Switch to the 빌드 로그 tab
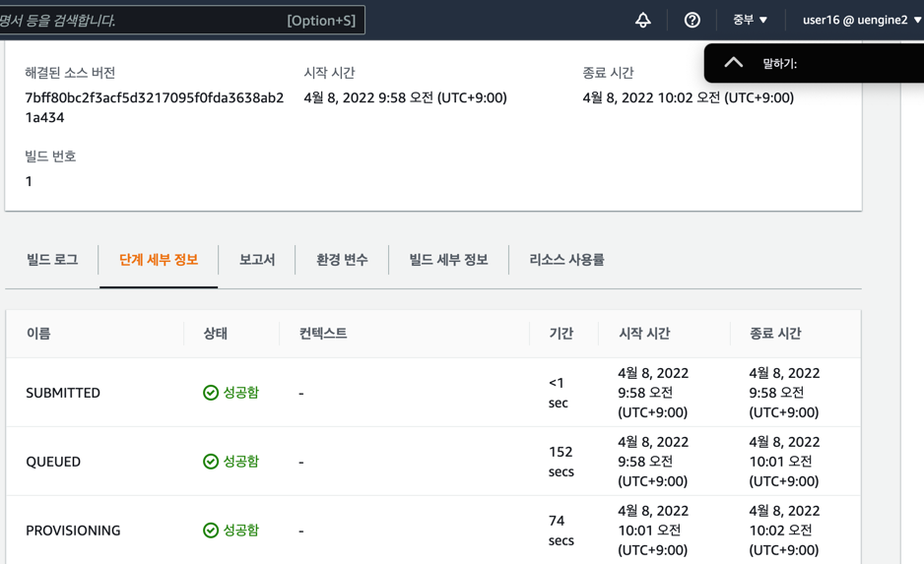 (52, 260)
